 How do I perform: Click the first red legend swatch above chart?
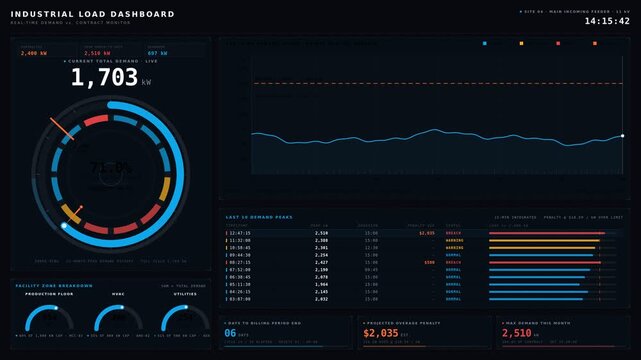558,43
